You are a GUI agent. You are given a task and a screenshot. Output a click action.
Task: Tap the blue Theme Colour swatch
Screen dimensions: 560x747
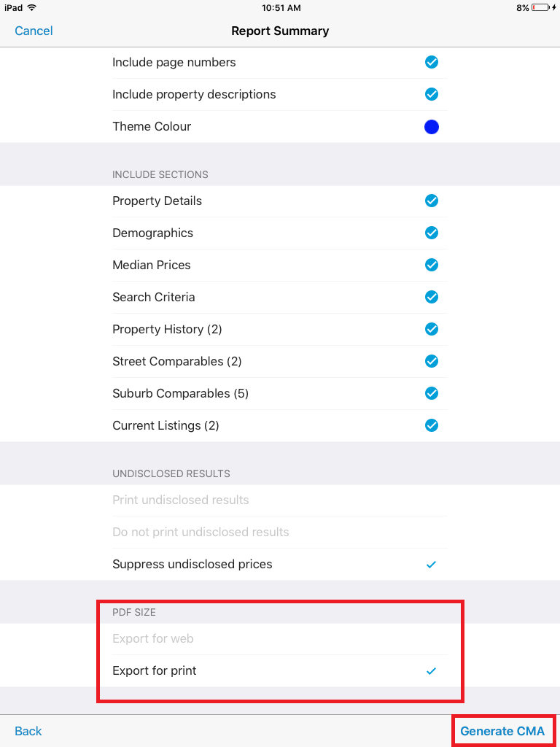click(432, 127)
